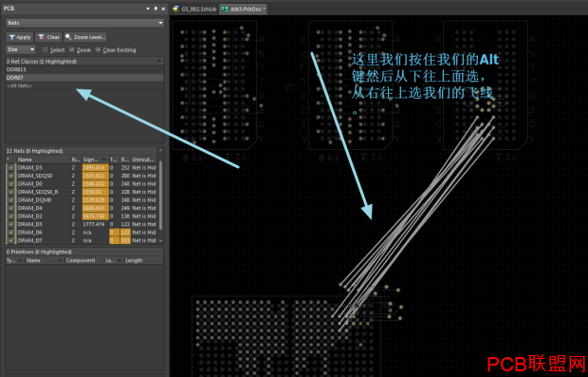Screen dimensions: 588x377
Task: Open the PCB panel options dropdown arrow
Action: [x=148, y=9]
